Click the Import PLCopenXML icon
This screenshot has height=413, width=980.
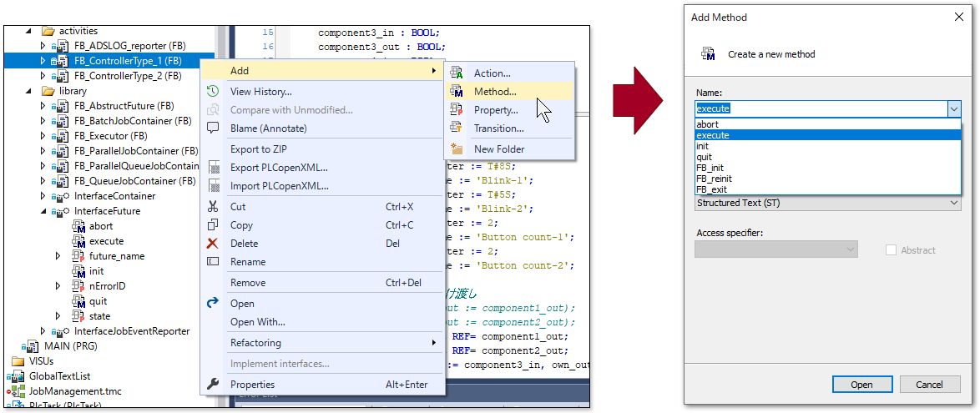coord(213,185)
